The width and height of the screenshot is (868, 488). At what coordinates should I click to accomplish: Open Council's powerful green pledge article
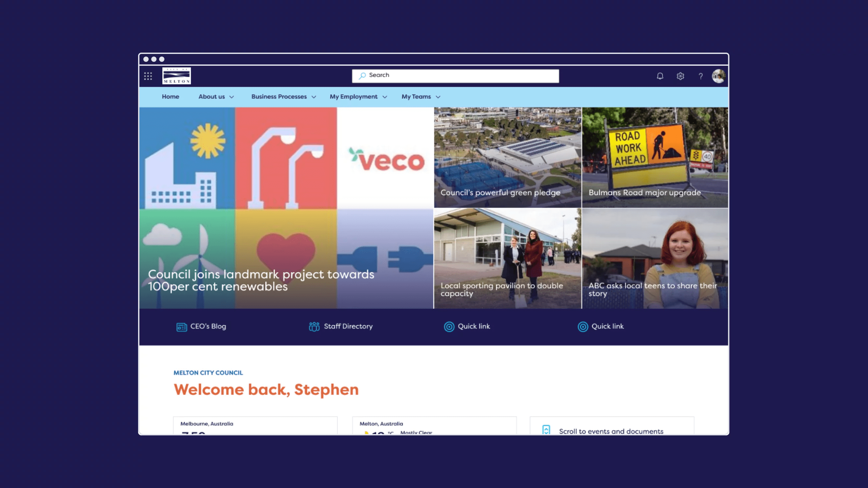500,192
